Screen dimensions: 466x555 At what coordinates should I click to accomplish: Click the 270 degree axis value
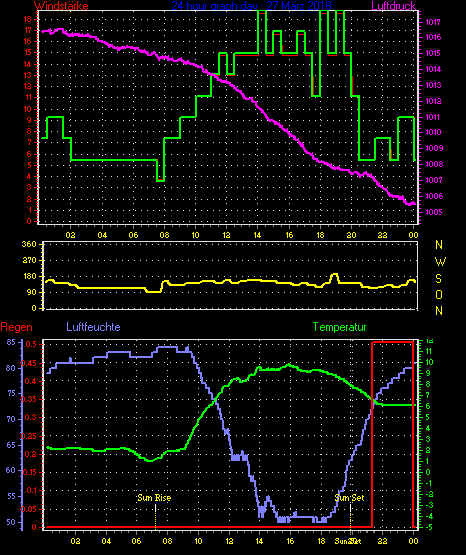pos(29,261)
